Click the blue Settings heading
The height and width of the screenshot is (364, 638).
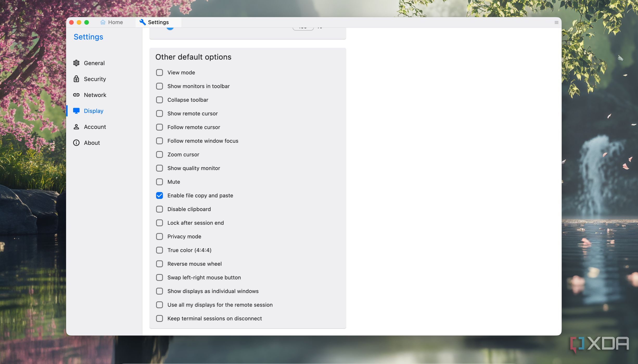click(88, 37)
